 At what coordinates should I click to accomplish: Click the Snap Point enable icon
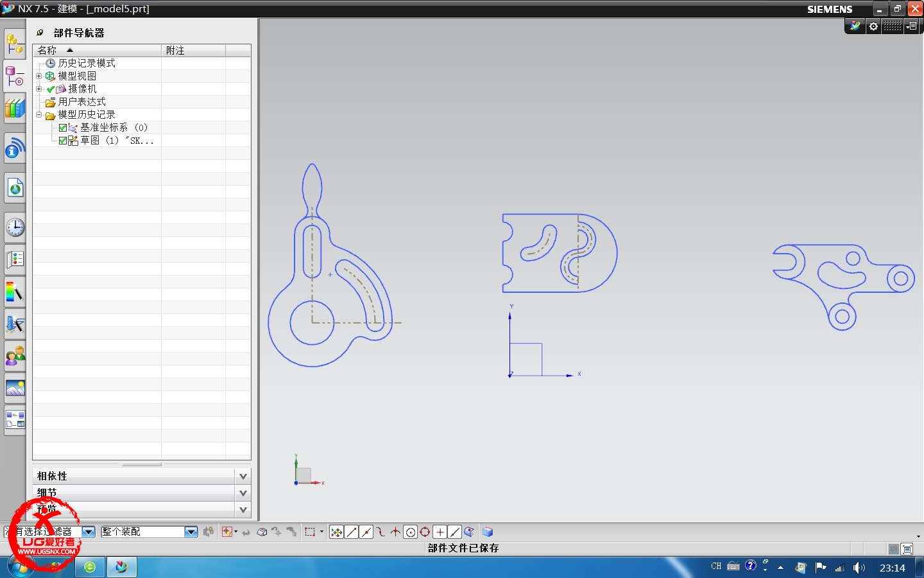(336, 532)
